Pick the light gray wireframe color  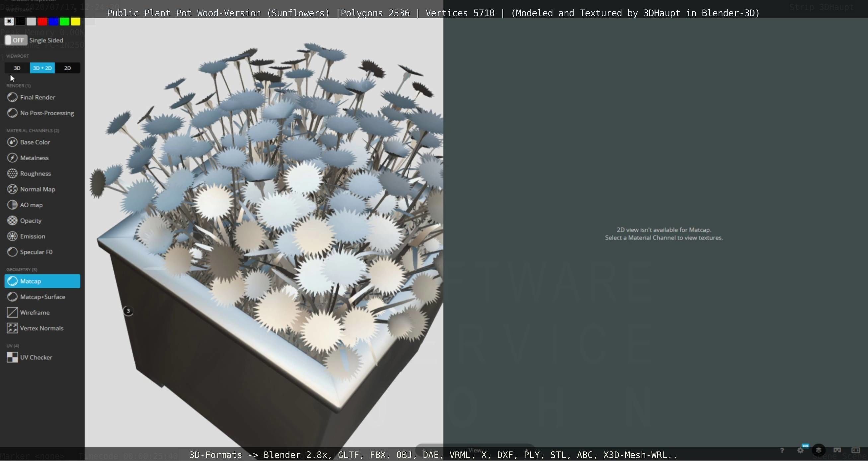[31, 22]
